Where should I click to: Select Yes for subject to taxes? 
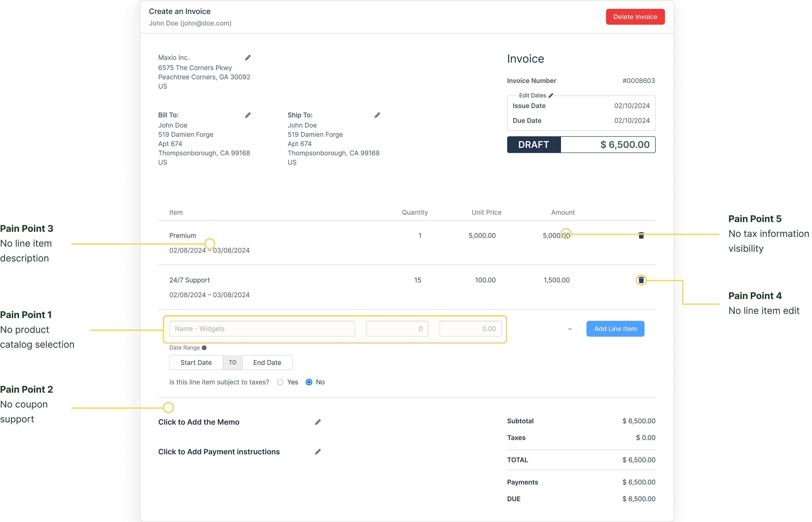click(280, 382)
